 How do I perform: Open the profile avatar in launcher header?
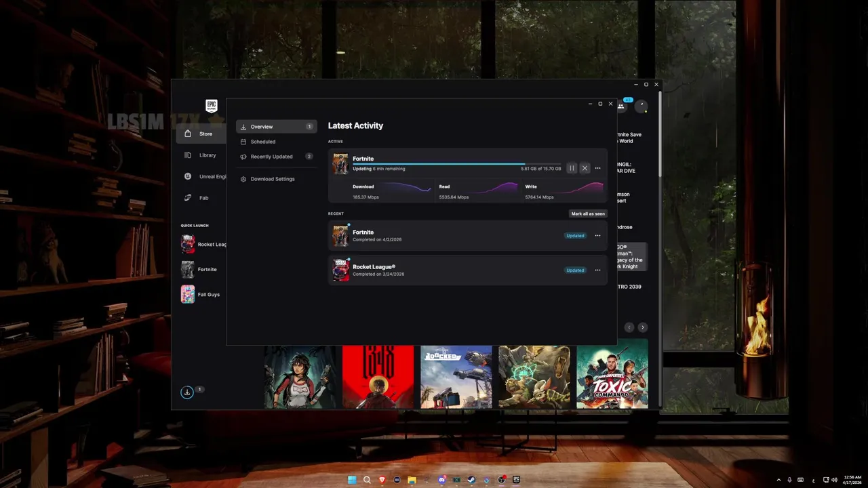pyautogui.click(x=641, y=106)
